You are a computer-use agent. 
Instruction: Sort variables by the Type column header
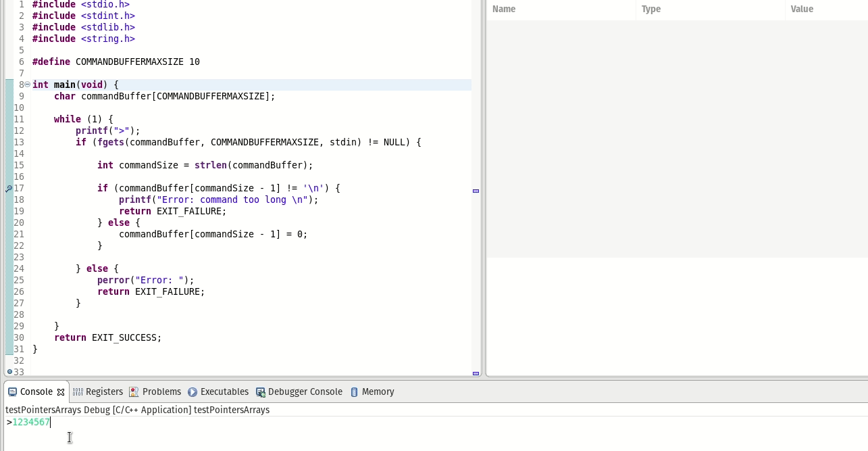(710, 9)
